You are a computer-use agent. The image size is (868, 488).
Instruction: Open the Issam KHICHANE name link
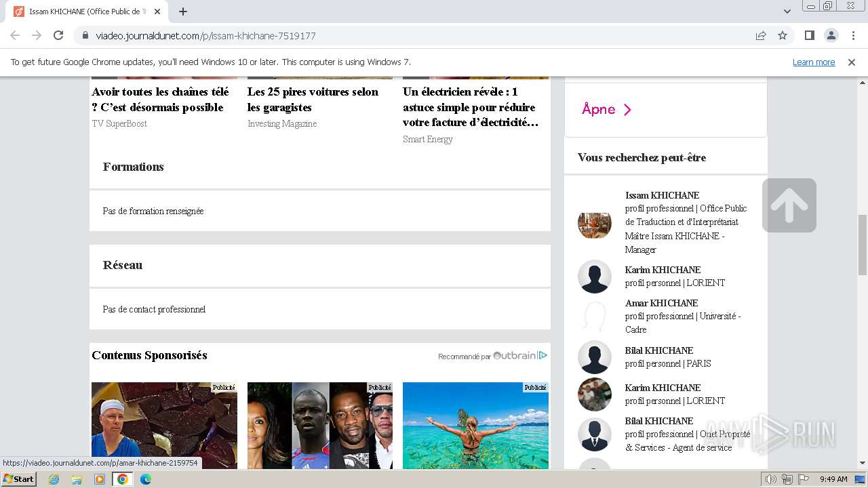(662, 195)
